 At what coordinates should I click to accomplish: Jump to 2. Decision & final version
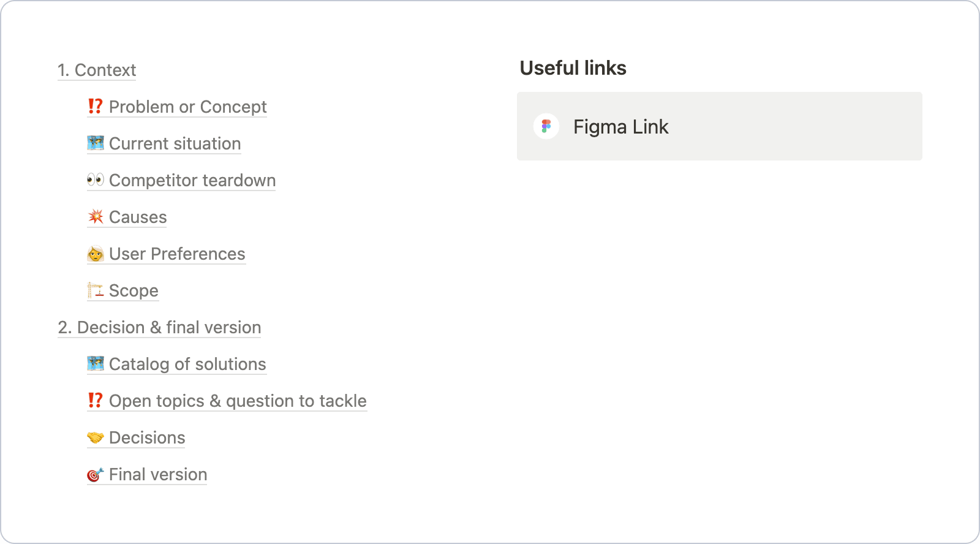pyautogui.click(x=160, y=328)
